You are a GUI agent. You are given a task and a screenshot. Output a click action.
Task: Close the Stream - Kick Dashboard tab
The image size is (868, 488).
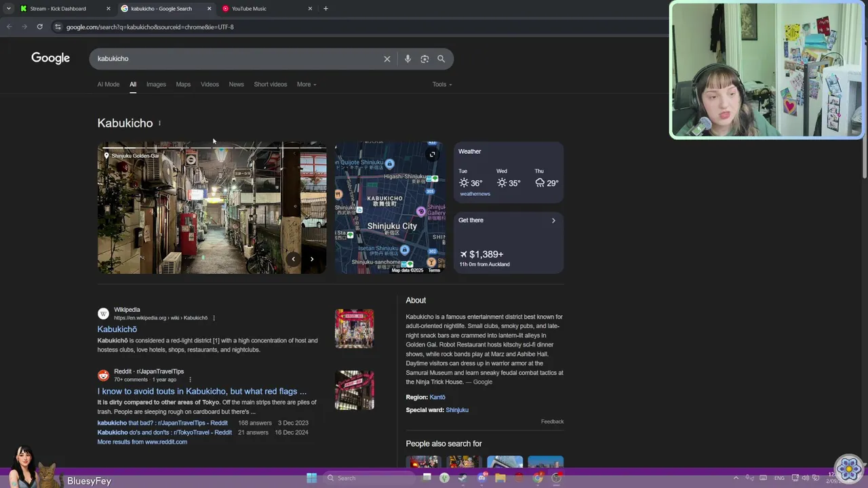point(108,9)
